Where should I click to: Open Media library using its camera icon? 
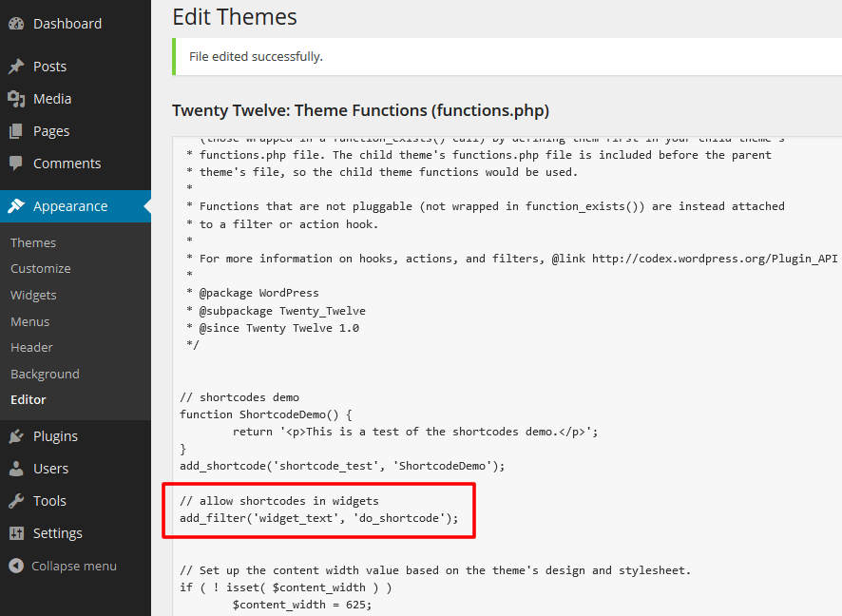pos(17,98)
